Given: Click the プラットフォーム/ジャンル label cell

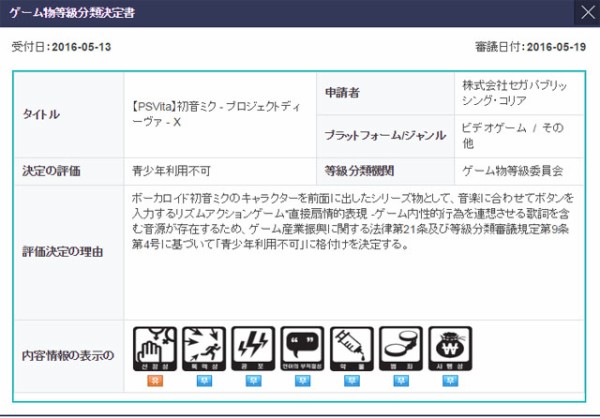Looking at the screenshot, I should 385,136.
